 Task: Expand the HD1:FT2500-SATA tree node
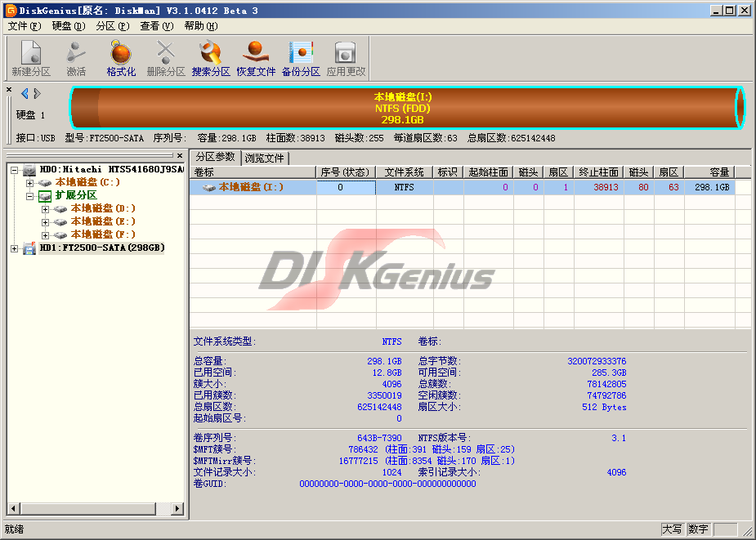[15, 249]
